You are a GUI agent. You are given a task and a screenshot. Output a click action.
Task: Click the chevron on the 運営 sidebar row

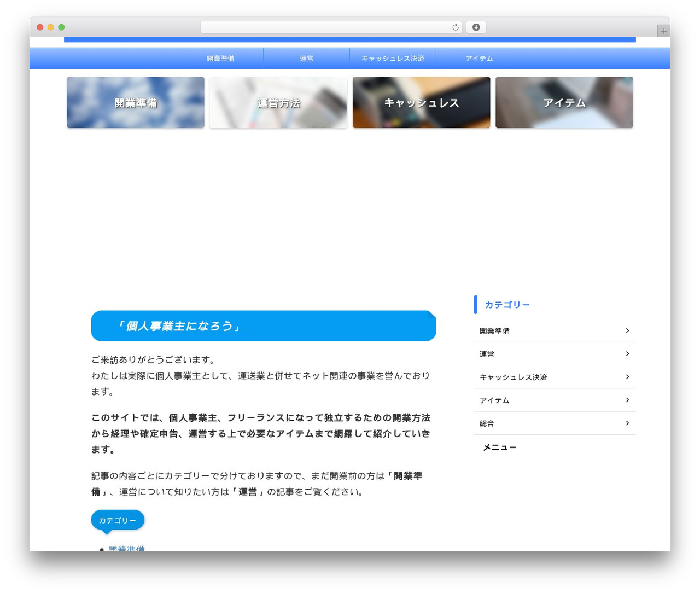click(x=627, y=354)
